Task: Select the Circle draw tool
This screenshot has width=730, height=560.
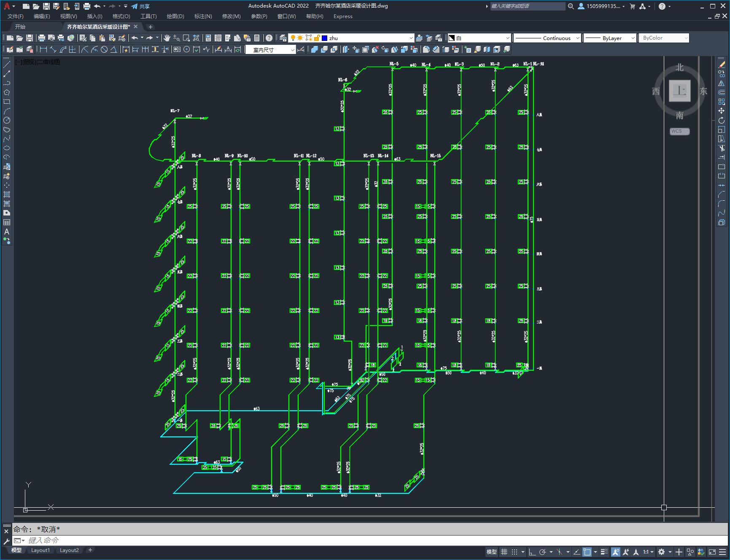Action: (x=7, y=120)
